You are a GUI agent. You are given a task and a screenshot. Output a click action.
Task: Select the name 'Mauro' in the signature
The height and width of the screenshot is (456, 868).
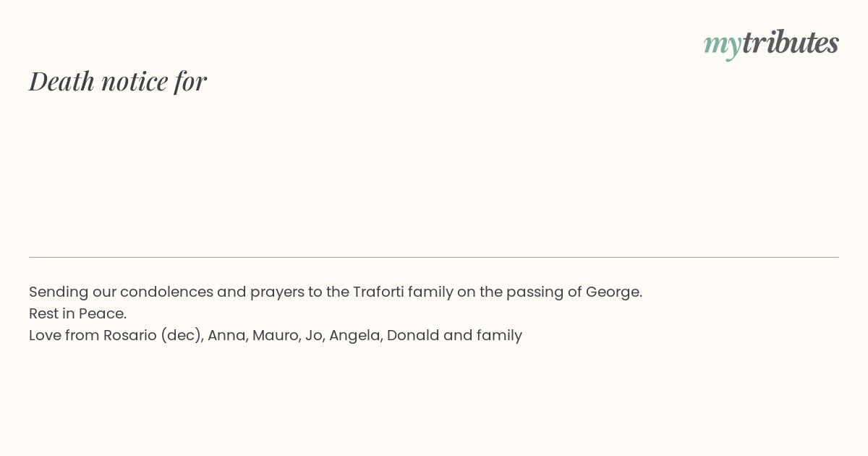coord(276,335)
